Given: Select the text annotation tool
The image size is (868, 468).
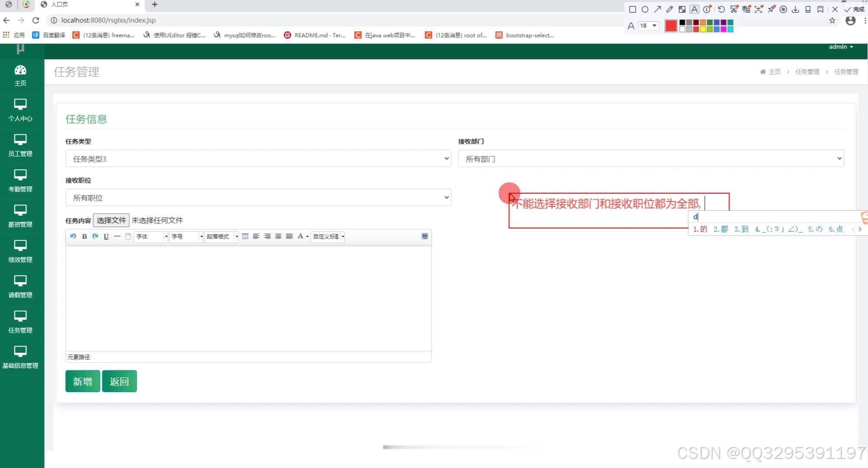Looking at the screenshot, I should [x=694, y=10].
